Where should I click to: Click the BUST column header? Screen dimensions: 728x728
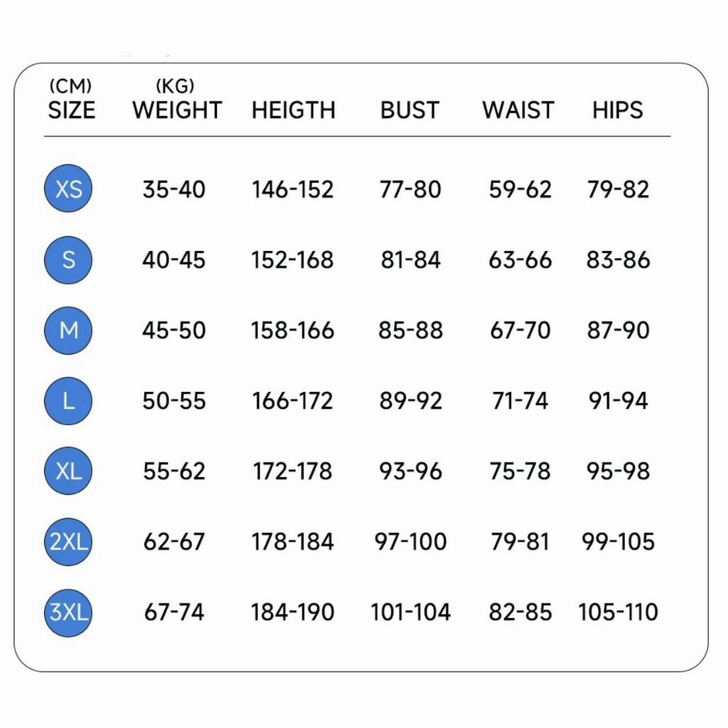click(409, 110)
